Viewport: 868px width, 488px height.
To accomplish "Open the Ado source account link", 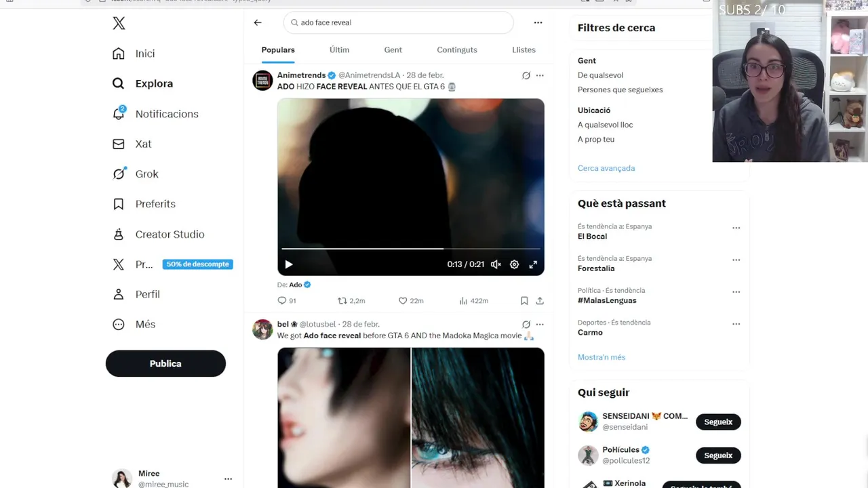I will click(300, 285).
